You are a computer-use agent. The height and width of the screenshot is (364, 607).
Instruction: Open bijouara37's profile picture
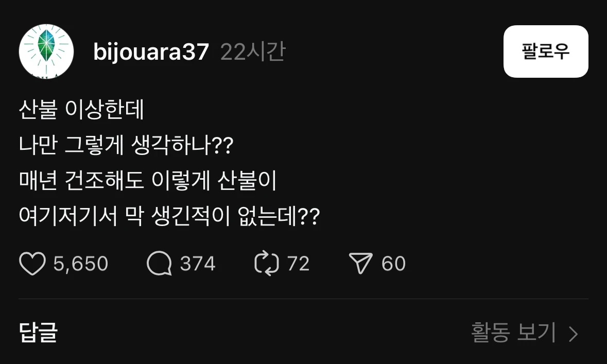(x=46, y=51)
